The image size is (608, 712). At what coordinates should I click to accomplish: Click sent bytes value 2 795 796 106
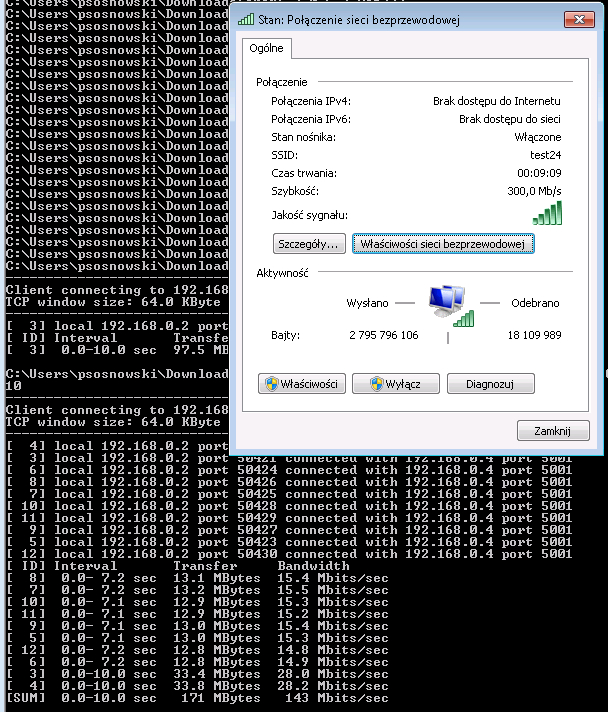click(384, 335)
